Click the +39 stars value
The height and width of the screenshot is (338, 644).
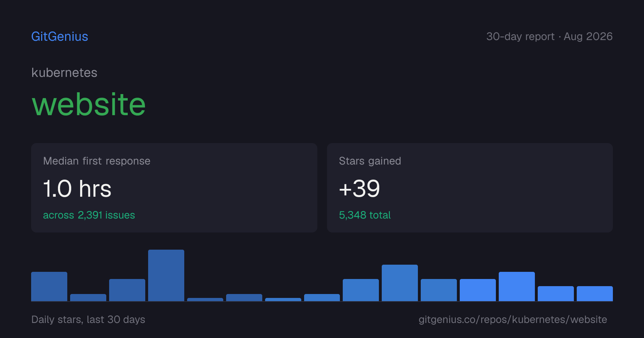pos(359,188)
